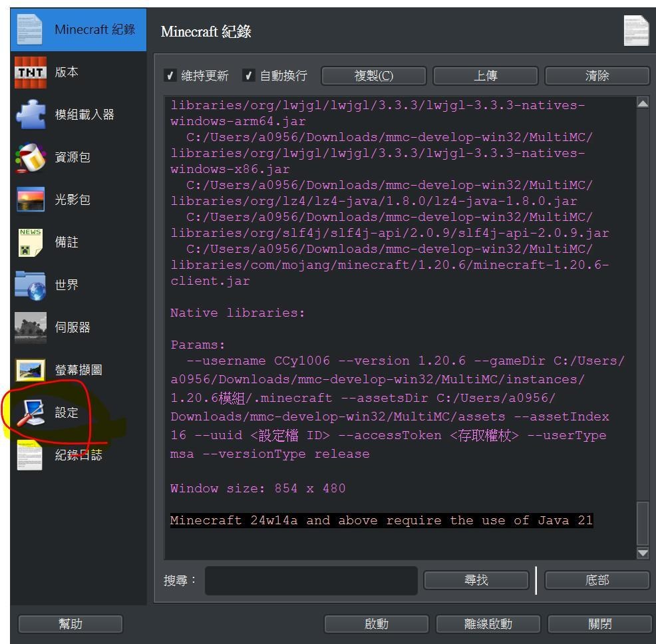Click the globe folder 世界 icon
Viewport: 656px width, 644px height.
tap(30, 285)
